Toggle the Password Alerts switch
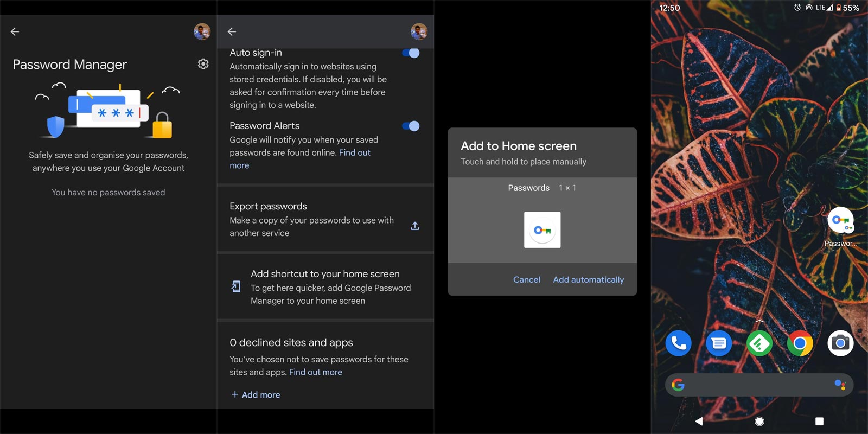The width and height of the screenshot is (868, 434). point(411,126)
